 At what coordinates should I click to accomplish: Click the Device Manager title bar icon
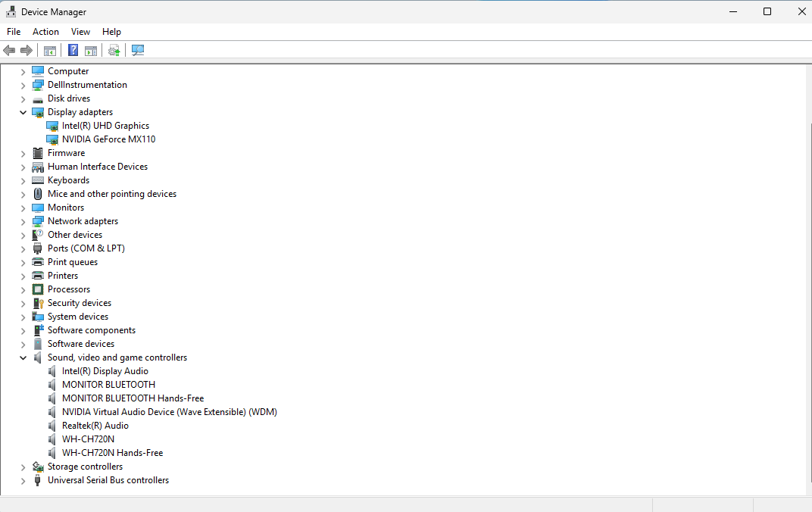[11, 11]
